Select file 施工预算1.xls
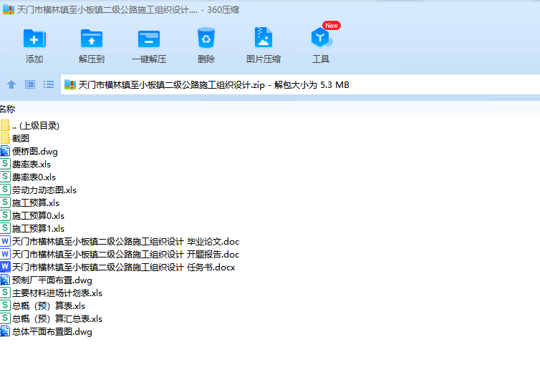The image size is (540, 392). [32, 229]
